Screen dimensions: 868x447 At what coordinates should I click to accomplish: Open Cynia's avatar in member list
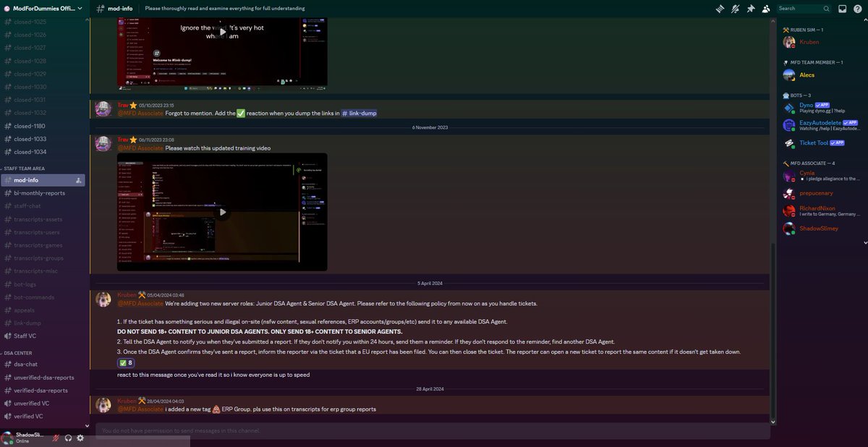pyautogui.click(x=788, y=176)
